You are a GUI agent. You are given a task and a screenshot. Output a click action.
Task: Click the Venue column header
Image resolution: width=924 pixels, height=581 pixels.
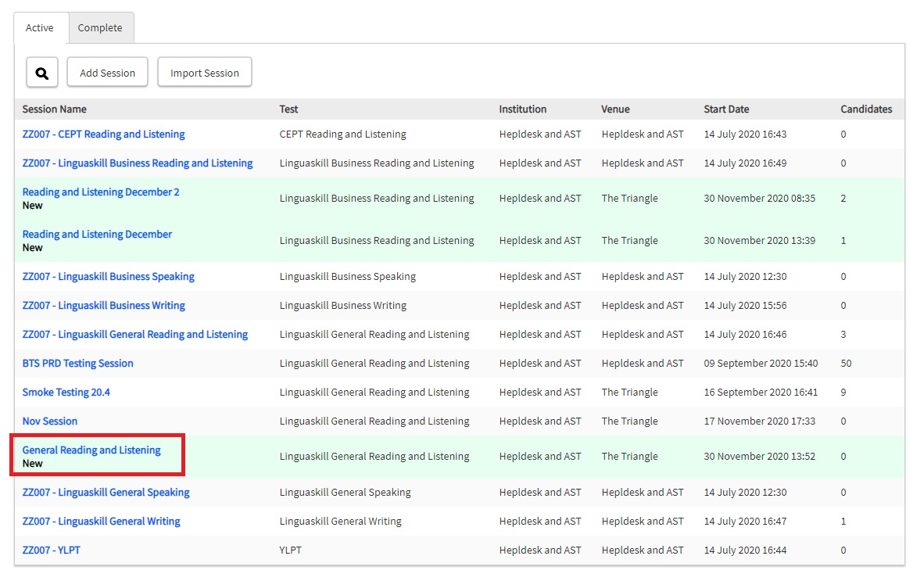pyautogui.click(x=616, y=109)
